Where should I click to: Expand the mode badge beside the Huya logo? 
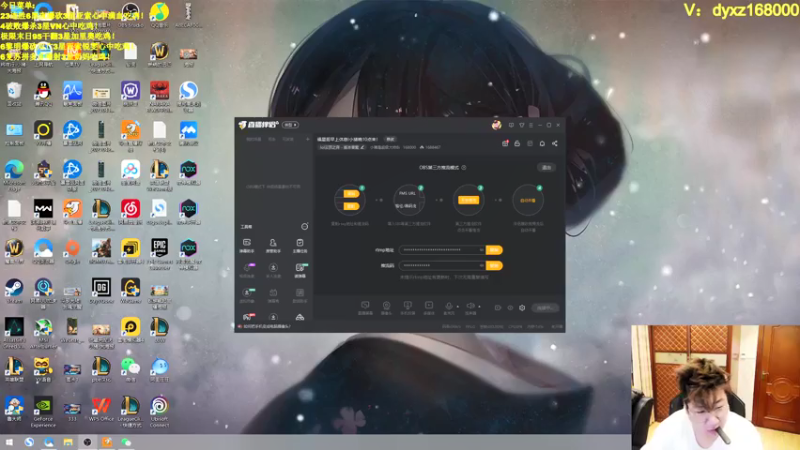tap(290, 125)
